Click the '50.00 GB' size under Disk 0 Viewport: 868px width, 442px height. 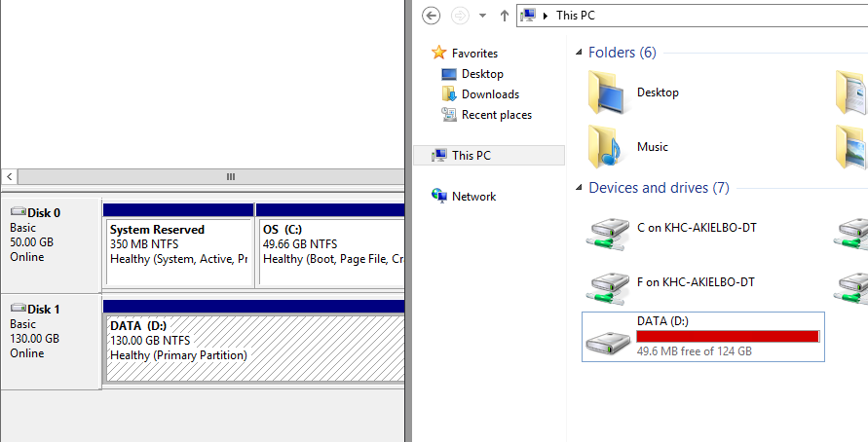coord(31,242)
